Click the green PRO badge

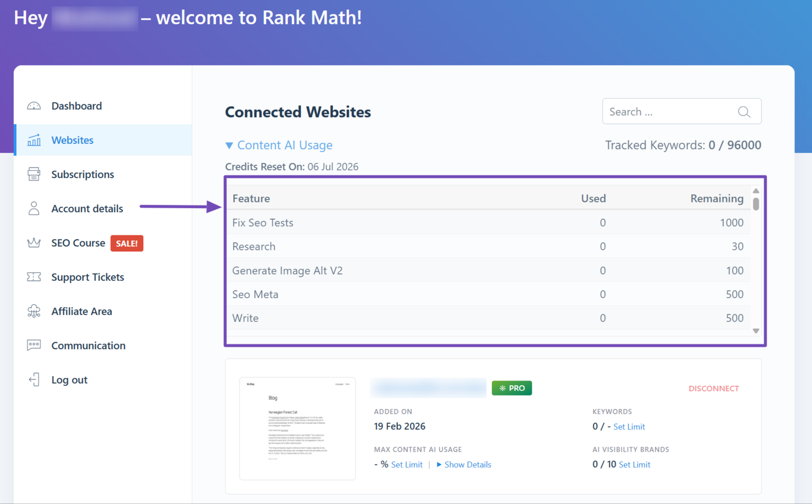(x=512, y=388)
